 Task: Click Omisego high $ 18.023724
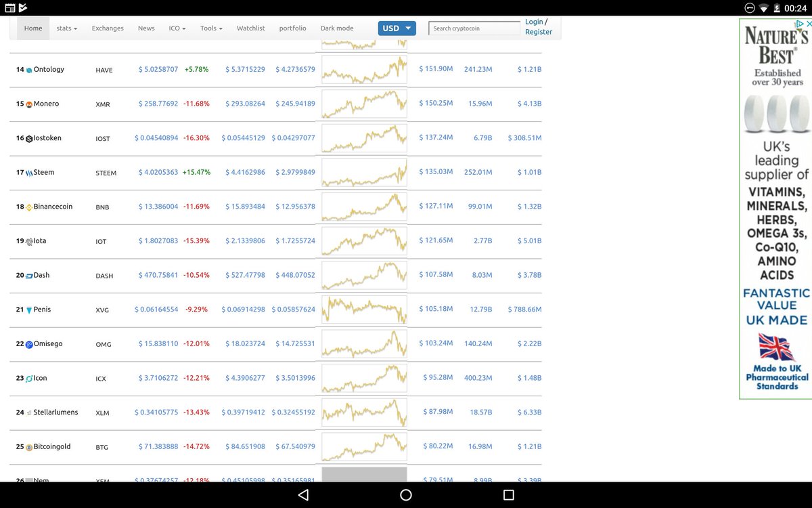(245, 343)
